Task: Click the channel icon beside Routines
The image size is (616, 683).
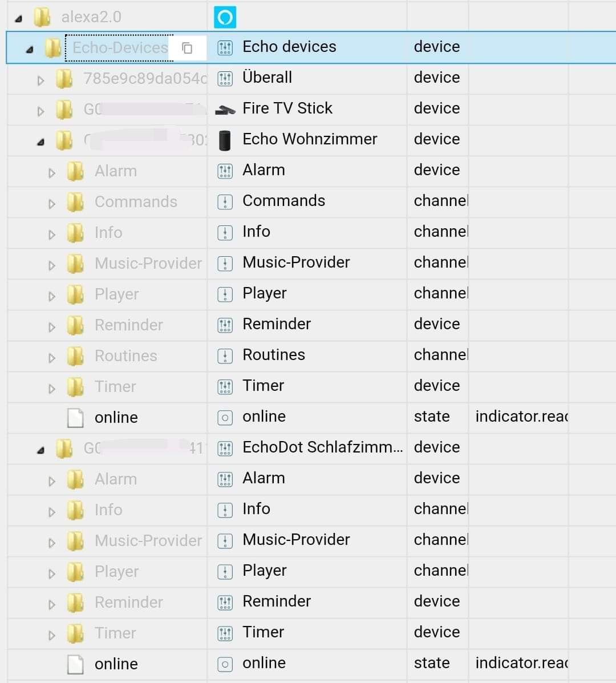Action: (x=225, y=356)
